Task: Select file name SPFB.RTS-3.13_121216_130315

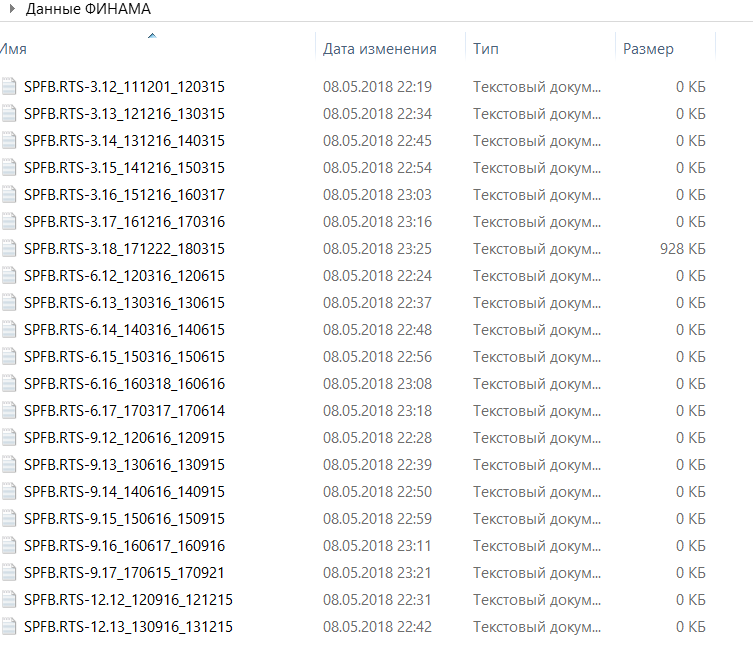Action: click(124, 114)
